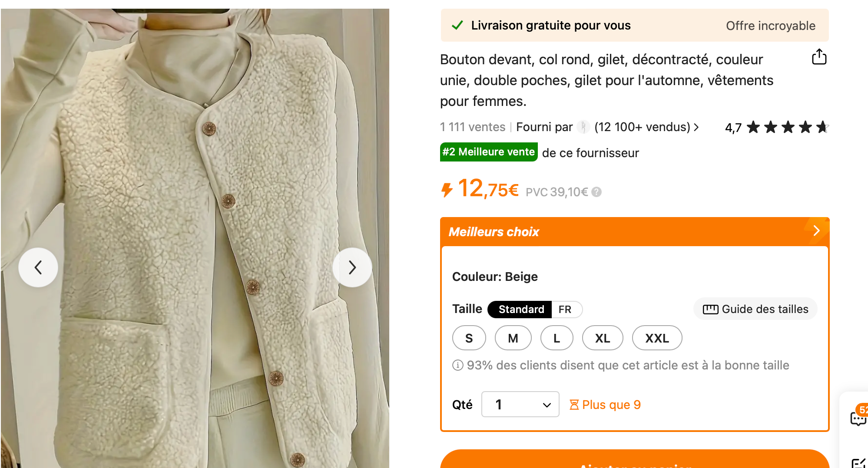
Task: Switch size format to Standard
Action: (x=520, y=309)
